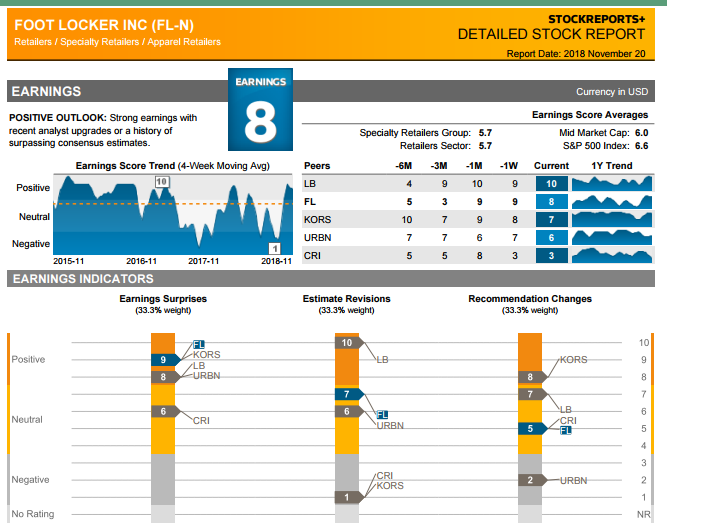705x528 pixels.
Task: Click the gray 8 marker under Earnings Surprises
Action: [x=165, y=377]
